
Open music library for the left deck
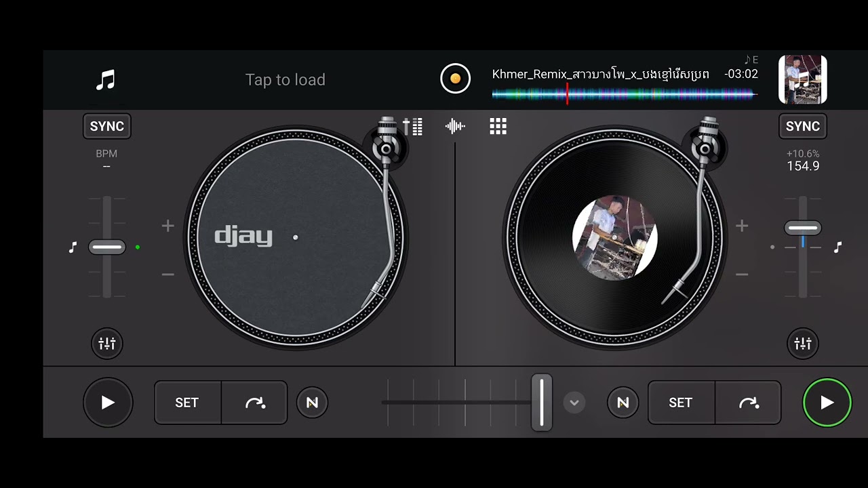pyautogui.click(x=105, y=80)
